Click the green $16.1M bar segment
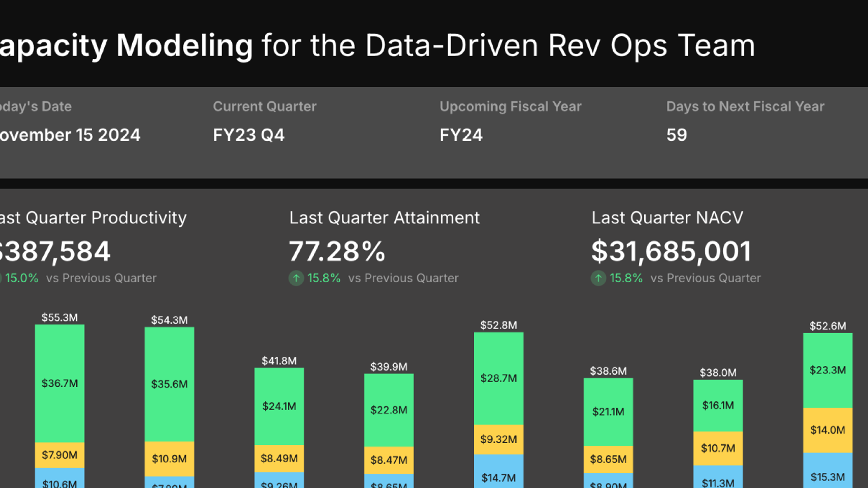The image size is (868, 488). (718, 406)
